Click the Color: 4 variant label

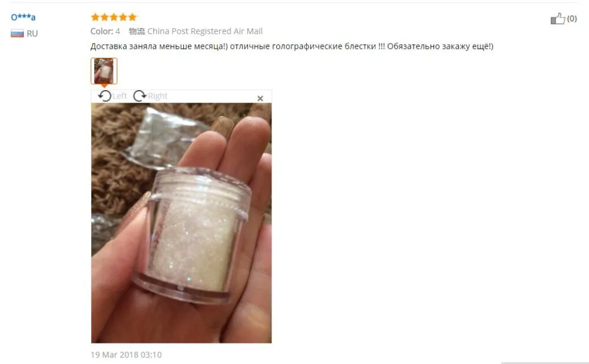(x=105, y=31)
